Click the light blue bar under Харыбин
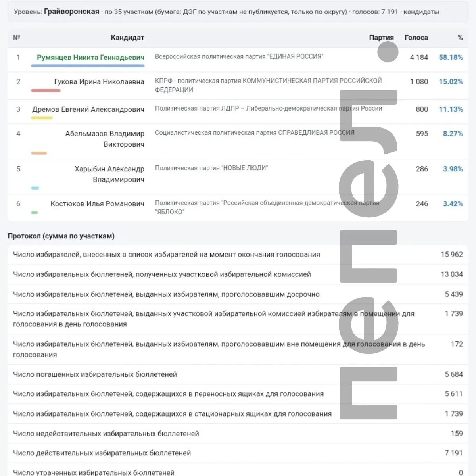The width and height of the screenshot is (476, 476). coord(35,188)
